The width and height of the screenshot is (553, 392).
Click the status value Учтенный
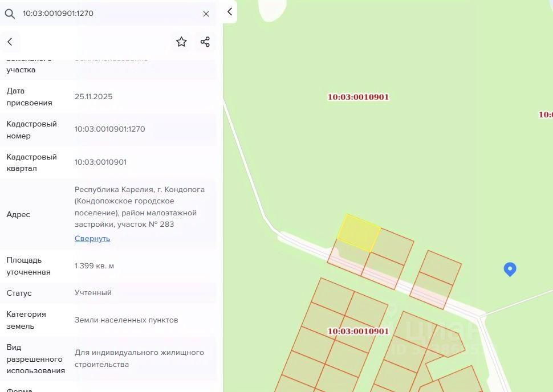coord(93,293)
